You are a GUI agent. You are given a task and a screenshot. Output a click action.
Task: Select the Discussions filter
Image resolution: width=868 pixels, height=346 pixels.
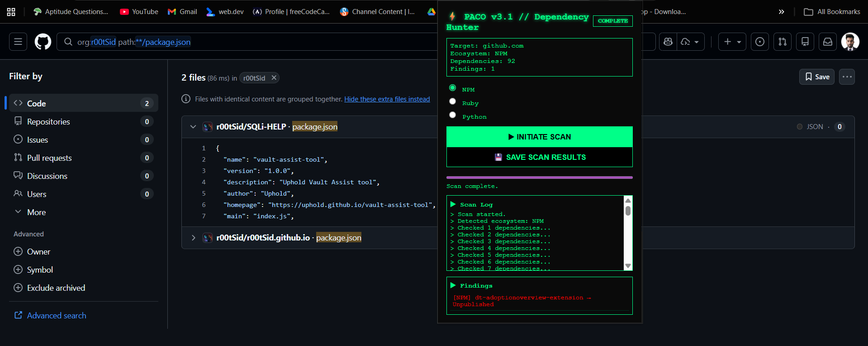47,176
